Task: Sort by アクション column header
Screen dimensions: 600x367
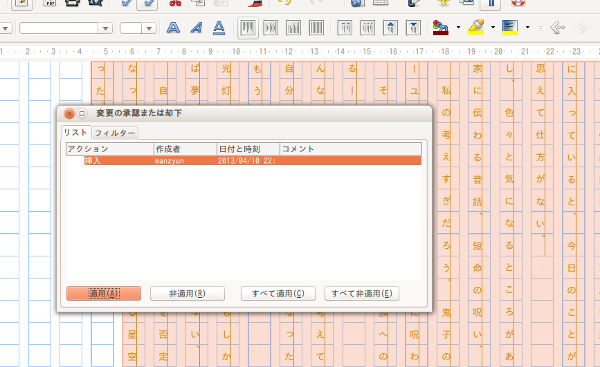Action: click(x=110, y=149)
